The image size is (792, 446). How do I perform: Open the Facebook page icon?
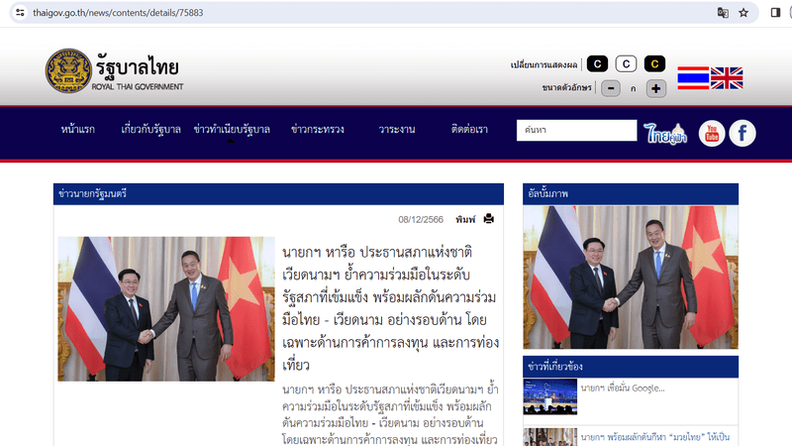pos(742,133)
